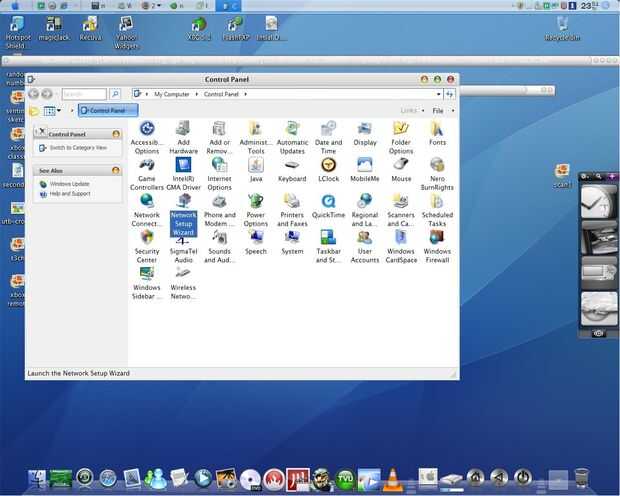620x496 pixels.
Task: Open Windows Sidebar properties
Action: (147, 283)
